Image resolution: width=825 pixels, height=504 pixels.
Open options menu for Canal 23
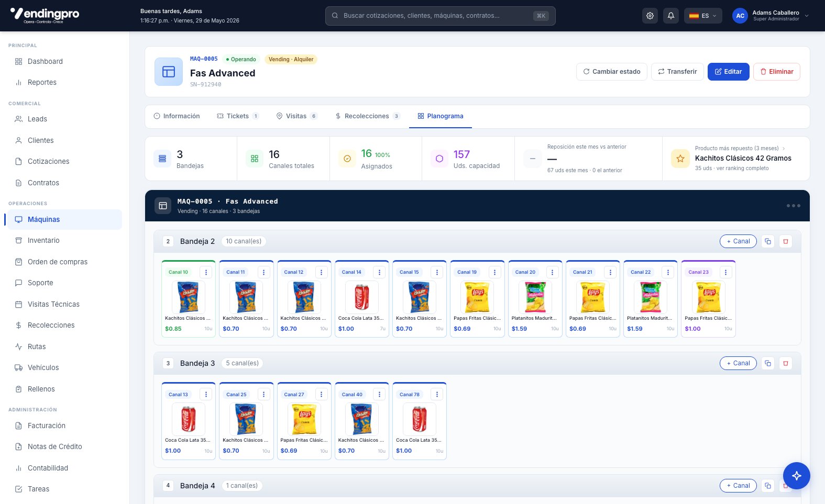(726, 272)
